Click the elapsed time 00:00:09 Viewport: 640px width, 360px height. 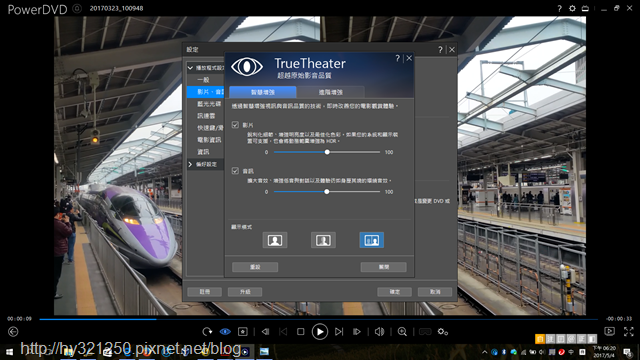19,319
